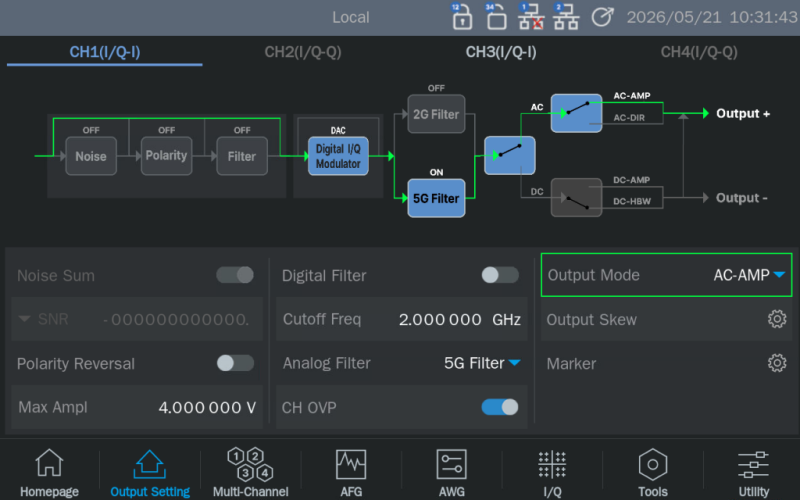Switch to the CH1(I/Q-I) tab
The height and width of the screenshot is (500, 800).
105,52
